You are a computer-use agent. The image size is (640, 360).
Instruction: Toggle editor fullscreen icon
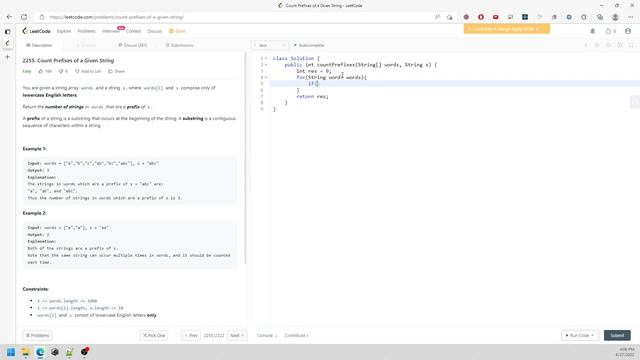(x=631, y=45)
